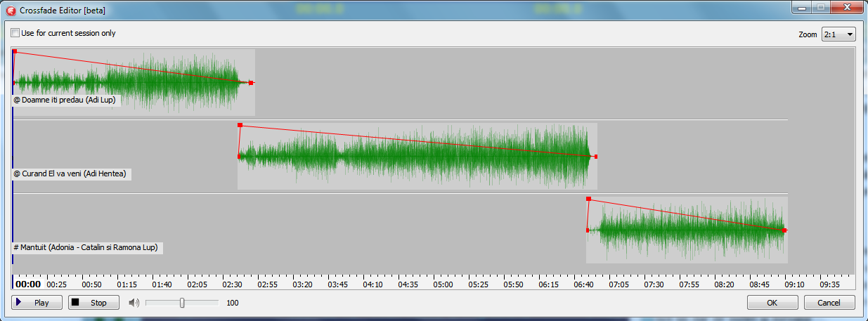Click the 'Curand El va veni' waveform
This screenshot has height=321, width=868.
point(417,156)
